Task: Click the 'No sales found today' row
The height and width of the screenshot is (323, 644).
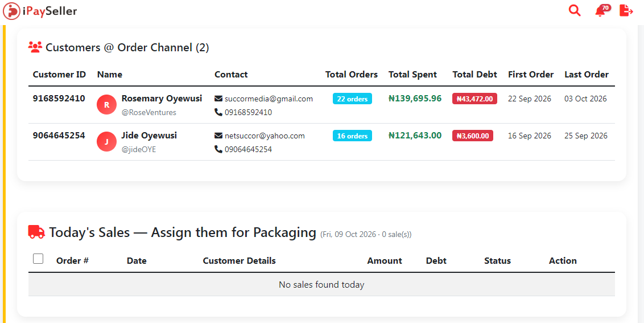Action: click(x=321, y=284)
